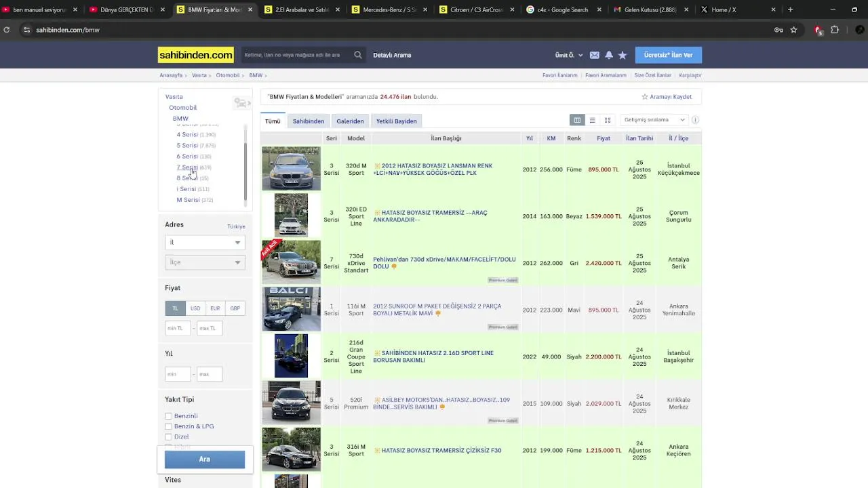Screen dimensions: 868x488
Task: Switch to table view icon
Action: coord(577,120)
